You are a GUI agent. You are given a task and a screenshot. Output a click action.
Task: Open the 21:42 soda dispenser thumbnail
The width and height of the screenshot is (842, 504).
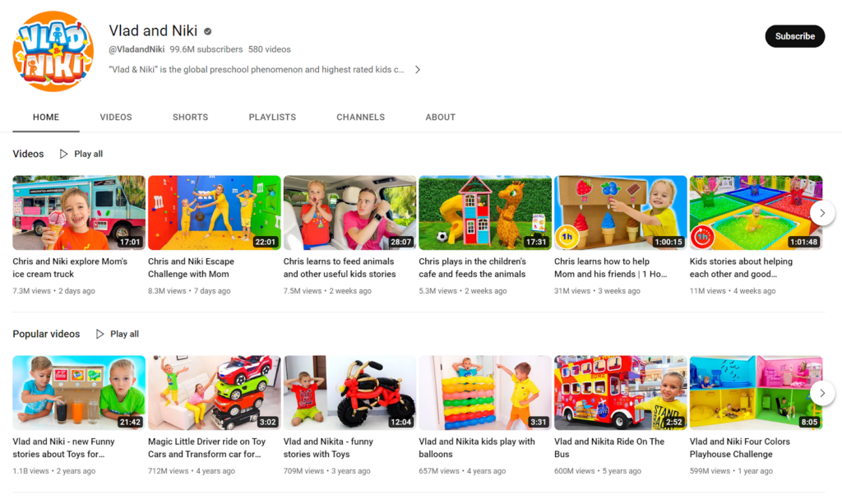pos(79,393)
